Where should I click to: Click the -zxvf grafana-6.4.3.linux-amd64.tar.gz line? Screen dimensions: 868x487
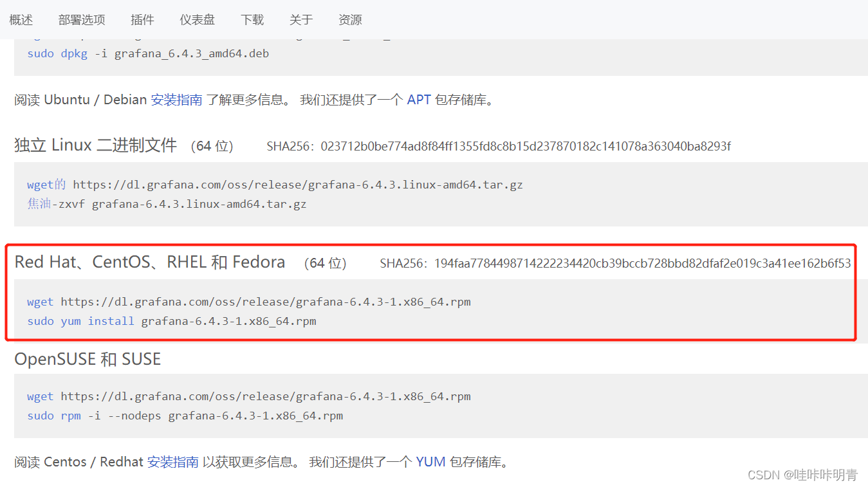pos(167,204)
